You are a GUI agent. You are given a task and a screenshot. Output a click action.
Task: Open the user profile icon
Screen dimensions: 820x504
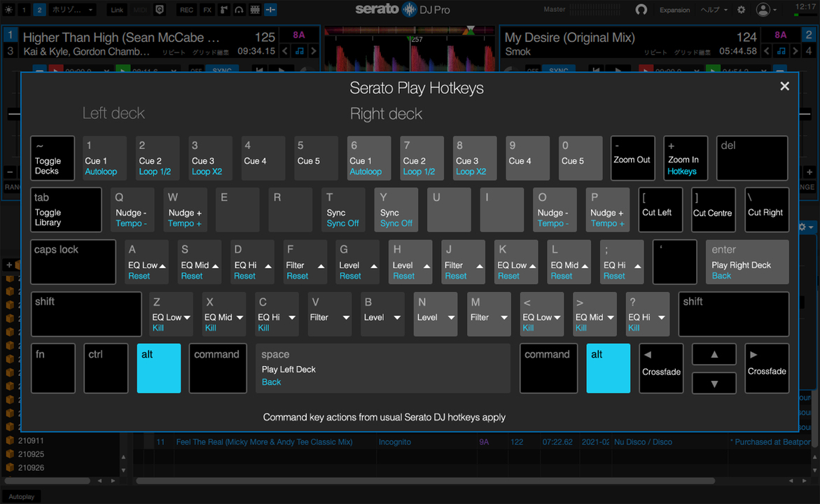[x=763, y=9]
